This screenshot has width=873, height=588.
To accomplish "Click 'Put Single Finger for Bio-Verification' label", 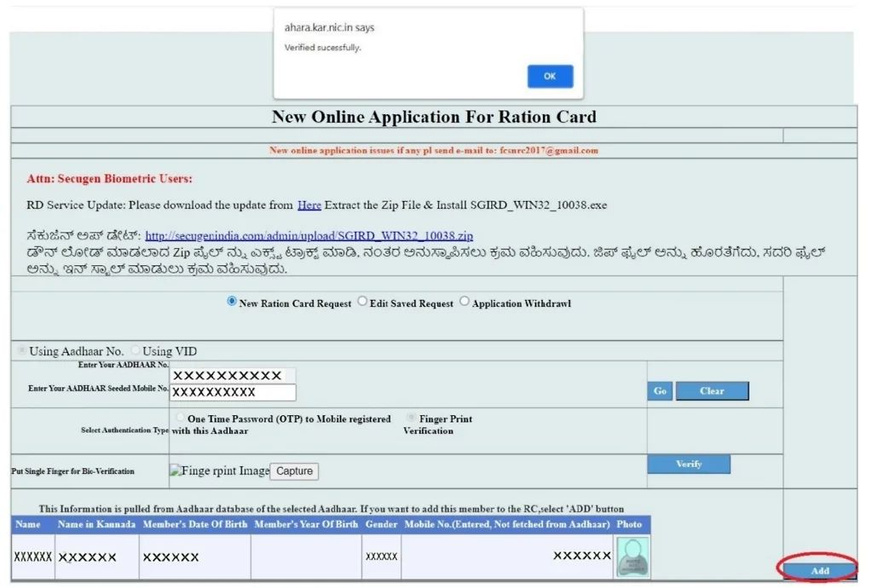I will (73, 471).
